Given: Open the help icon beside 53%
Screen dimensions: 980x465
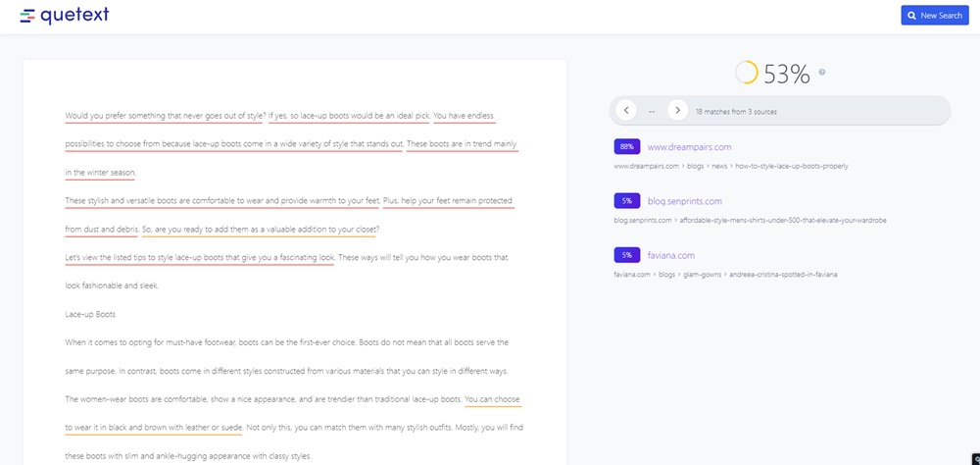Looking at the screenshot, I should point(822,72).
